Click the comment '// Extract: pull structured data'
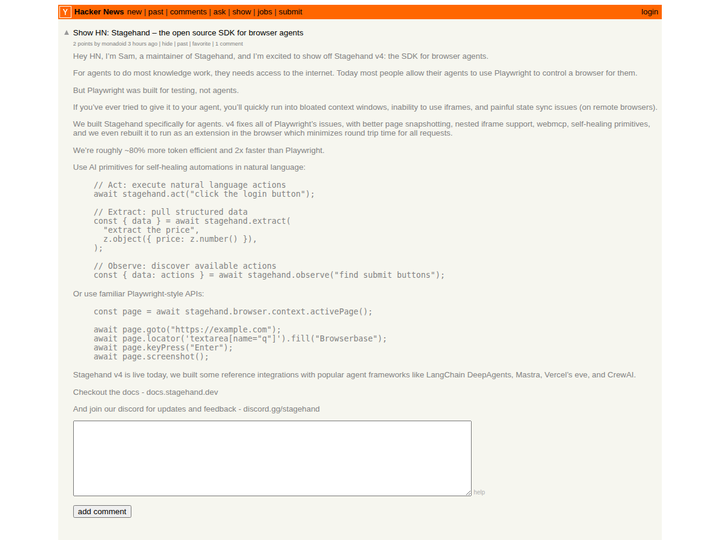720x540 pixels. tap(170, 212)
